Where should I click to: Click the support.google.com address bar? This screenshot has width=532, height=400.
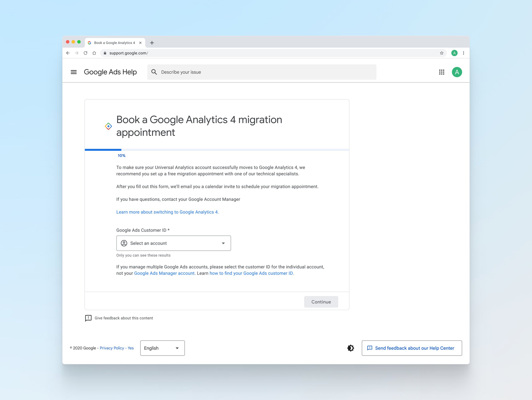click(x=273, y=53)
